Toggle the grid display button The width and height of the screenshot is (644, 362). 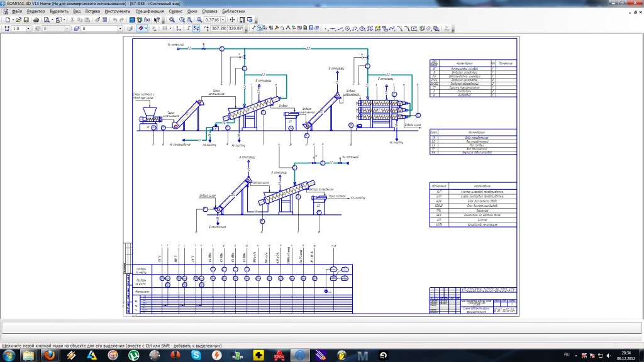coord(165,29)
